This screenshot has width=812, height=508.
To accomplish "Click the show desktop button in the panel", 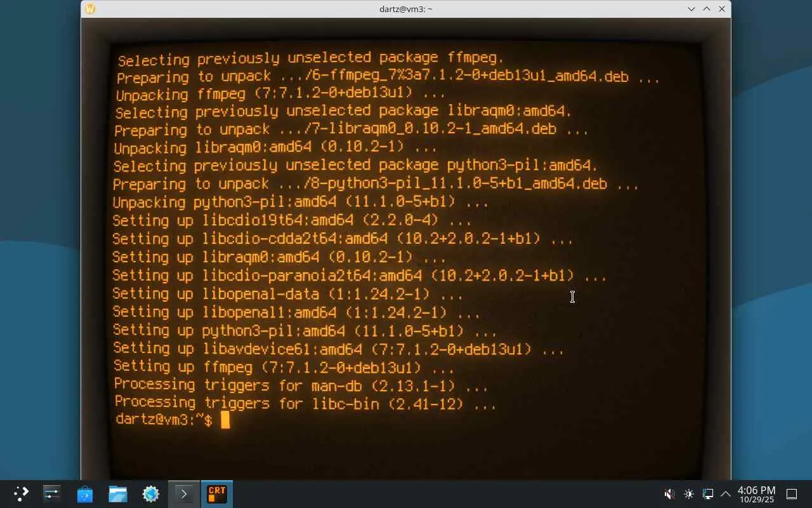I will [x=792, y=494].
